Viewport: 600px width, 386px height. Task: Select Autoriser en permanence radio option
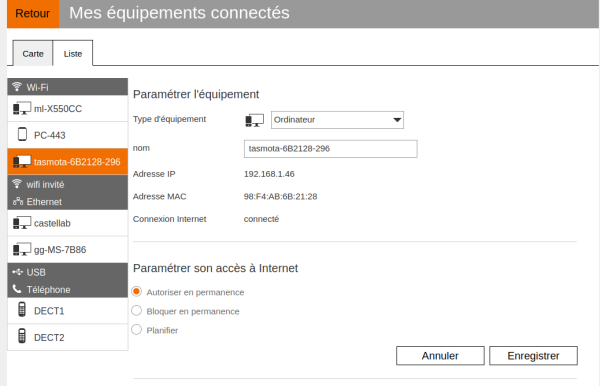coord(137,292)
